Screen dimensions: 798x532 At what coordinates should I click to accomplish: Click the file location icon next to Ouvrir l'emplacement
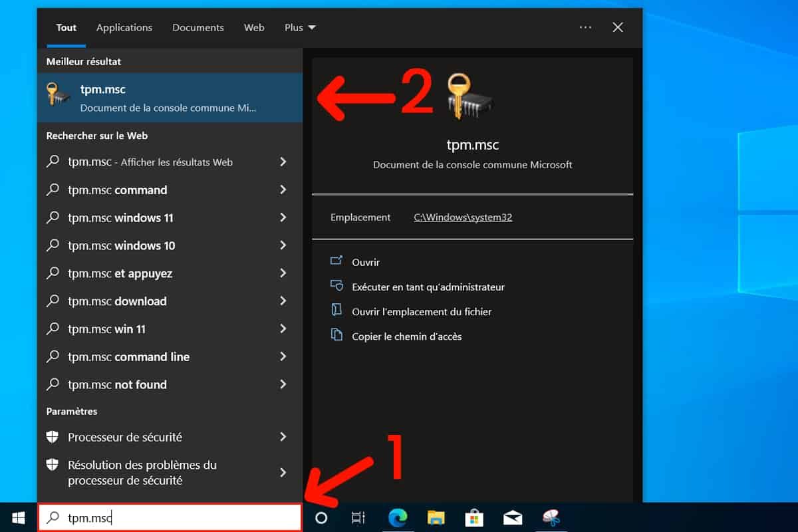pos(336,311)
